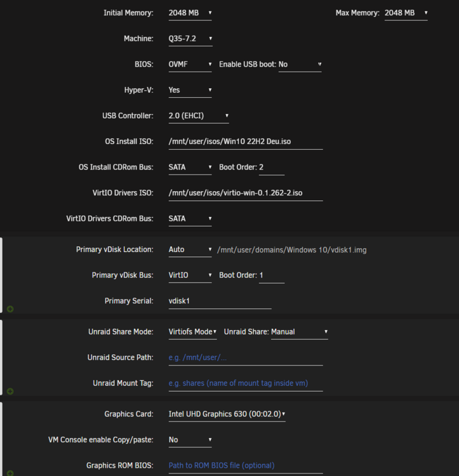
Task: Add another graphics card with the plus icon
Action: [x=10, y=473]
